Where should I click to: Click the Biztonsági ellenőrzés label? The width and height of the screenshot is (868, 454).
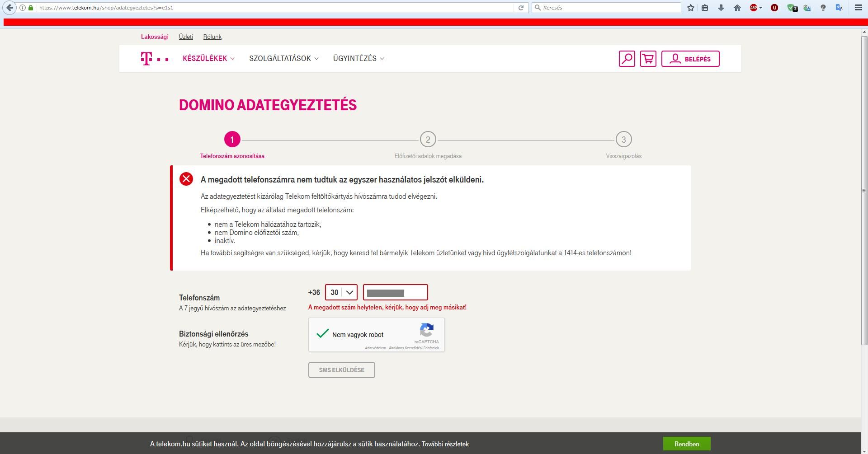click(x=214, y=334)
